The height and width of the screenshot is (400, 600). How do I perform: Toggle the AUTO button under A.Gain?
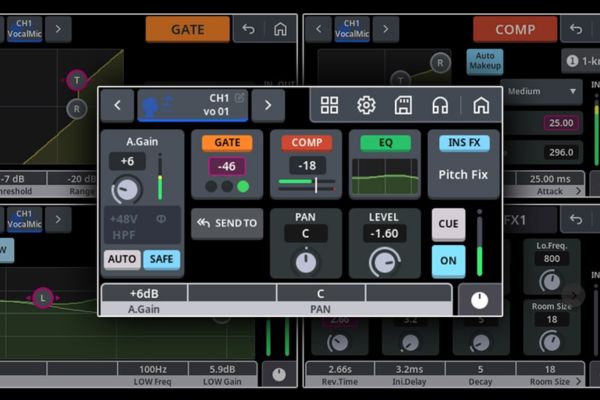coord(122,260)
